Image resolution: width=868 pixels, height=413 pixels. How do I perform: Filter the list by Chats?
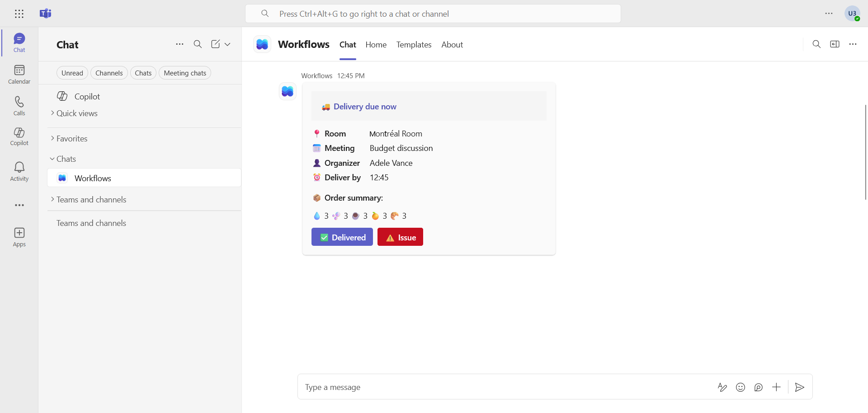(143, 73)
